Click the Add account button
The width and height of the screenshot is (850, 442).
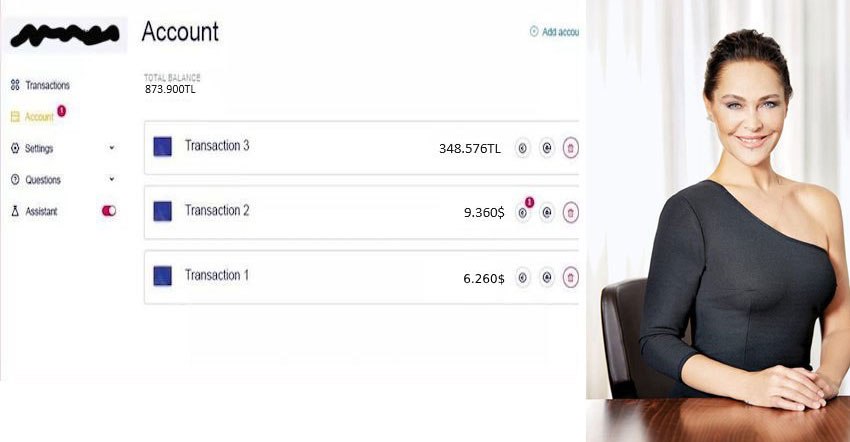click(x=556, y=32)
